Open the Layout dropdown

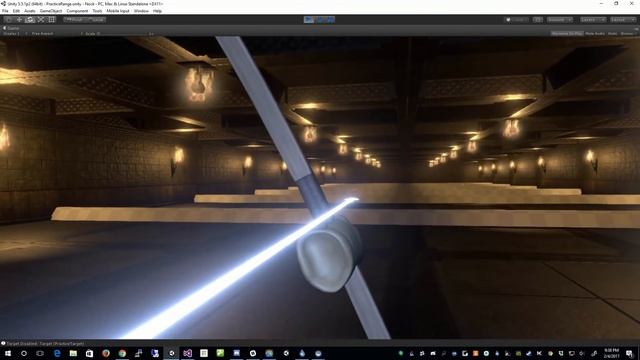click(623, 20)
